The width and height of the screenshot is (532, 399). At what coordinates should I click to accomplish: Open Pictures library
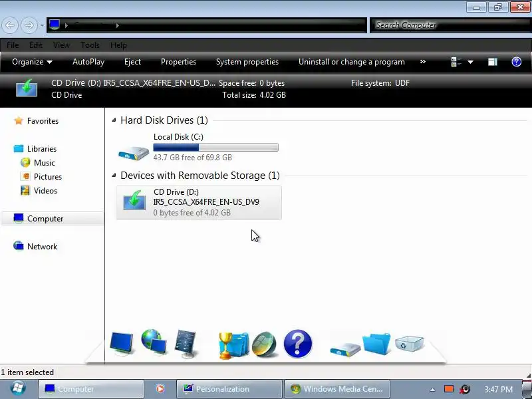coord(48,177)
